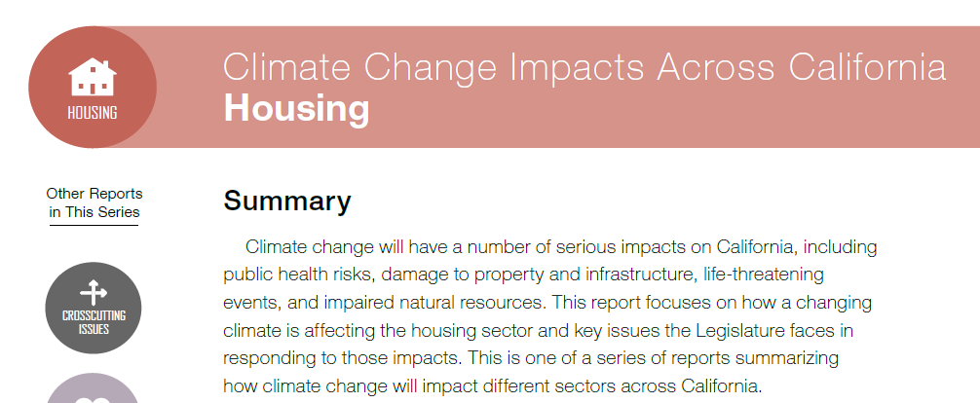
Task: Select the partially visible purple report circle
Action: coord(94,388)
